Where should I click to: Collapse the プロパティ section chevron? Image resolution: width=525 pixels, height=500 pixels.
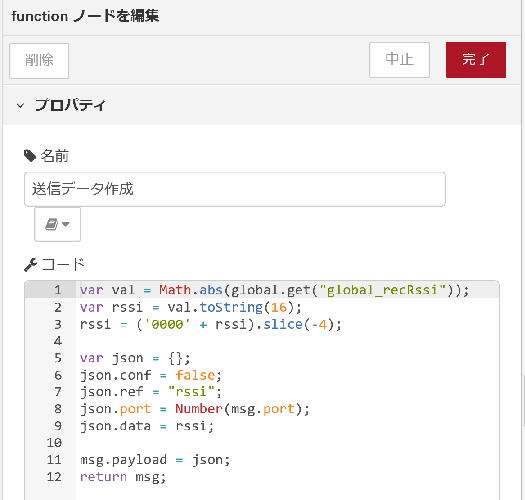click(x=20, y=105)
